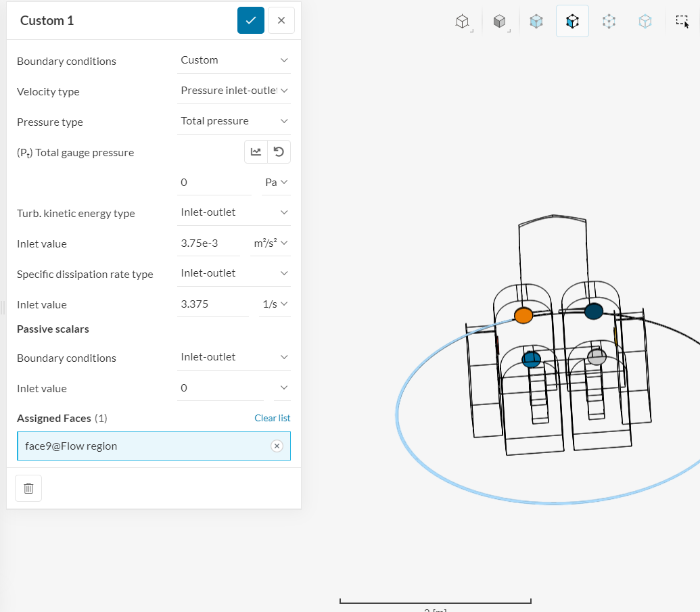Pick the blue circular face on the model
Viewport: 700px width, 612px height.
click(531, 359)
